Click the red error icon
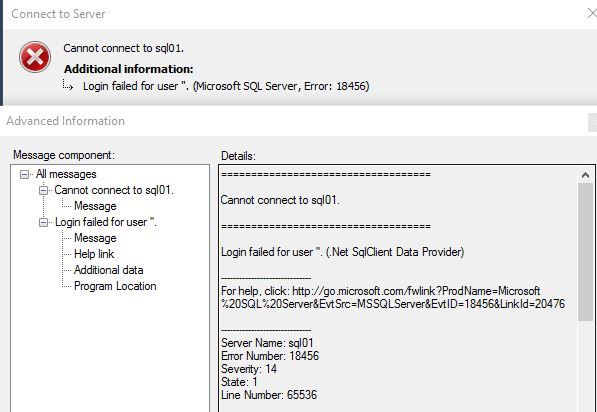The image size is (597, 412). coord(35,57)
